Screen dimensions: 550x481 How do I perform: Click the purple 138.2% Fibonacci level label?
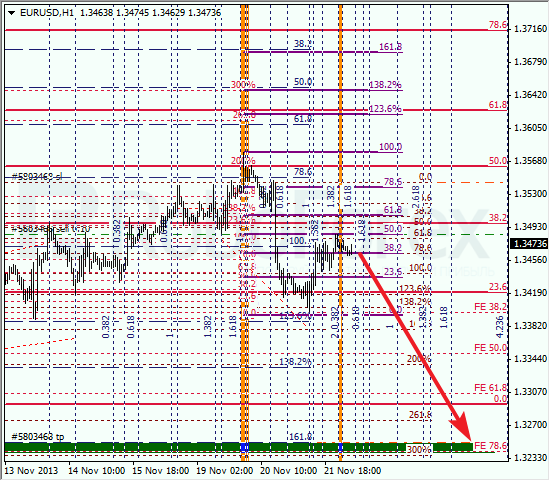coord(385,85)
